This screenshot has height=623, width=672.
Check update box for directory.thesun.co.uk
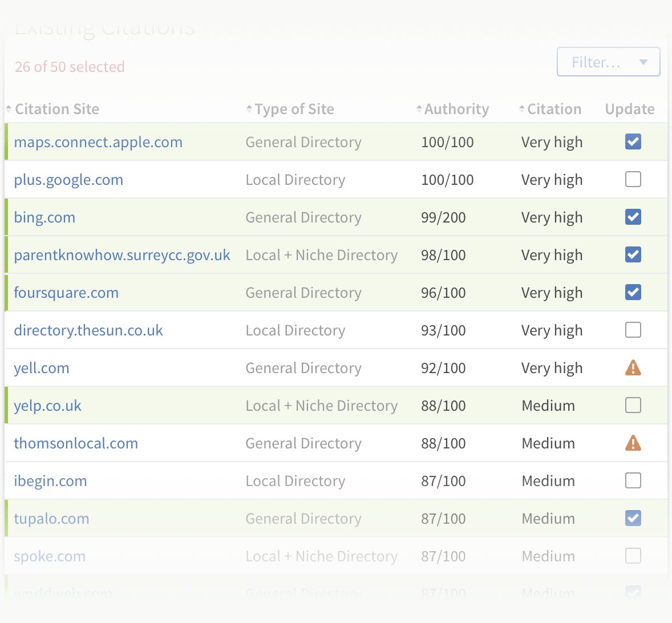(633, 330)
